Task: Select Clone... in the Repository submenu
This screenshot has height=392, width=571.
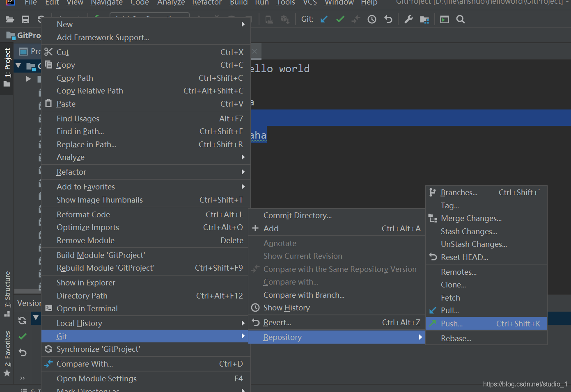Action: (486, 285)
